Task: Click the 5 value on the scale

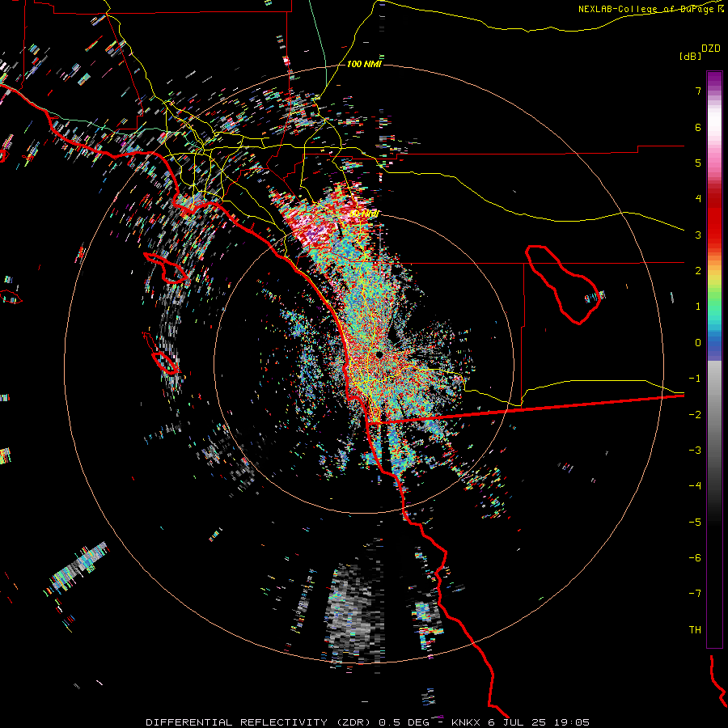Action: coord(698,163)
